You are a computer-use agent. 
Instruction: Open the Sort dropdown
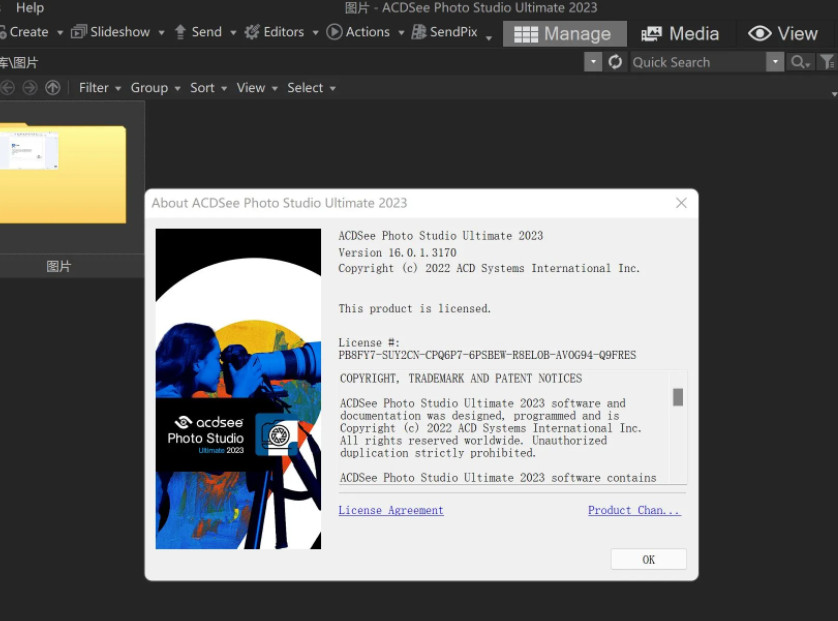(x=208, y=88)
